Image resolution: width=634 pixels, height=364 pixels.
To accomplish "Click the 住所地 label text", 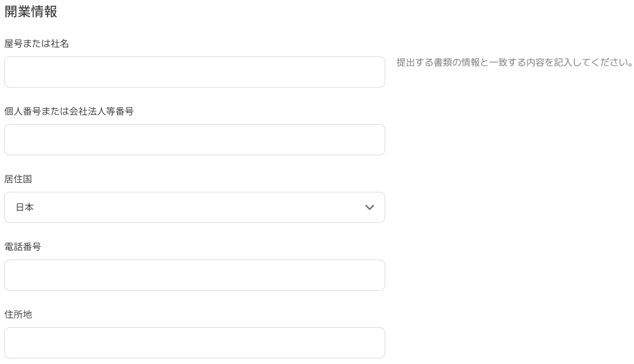I will click(x=18, y=315).
